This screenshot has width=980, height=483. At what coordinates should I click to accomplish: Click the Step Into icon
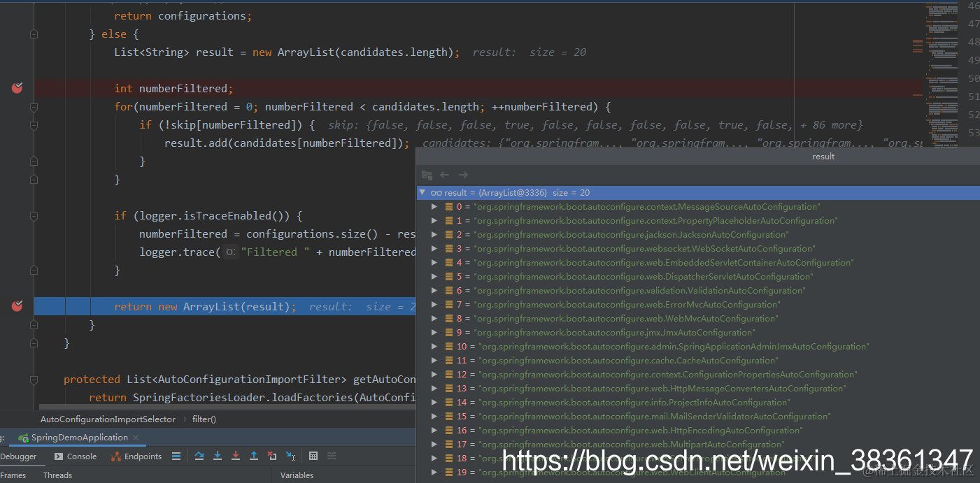(218, 456)
